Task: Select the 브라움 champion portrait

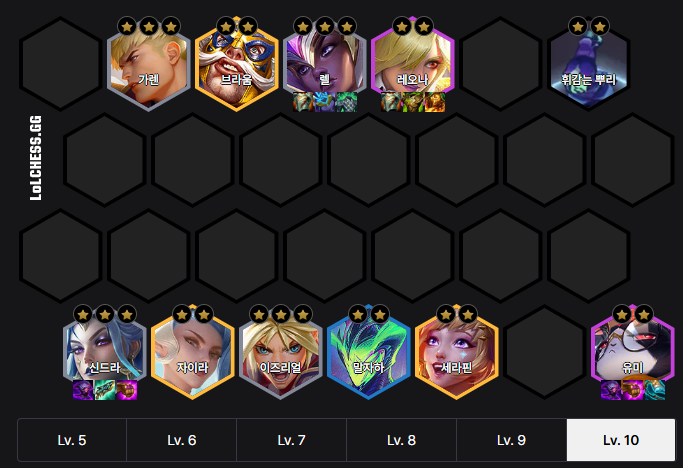Action: [237, 64]
